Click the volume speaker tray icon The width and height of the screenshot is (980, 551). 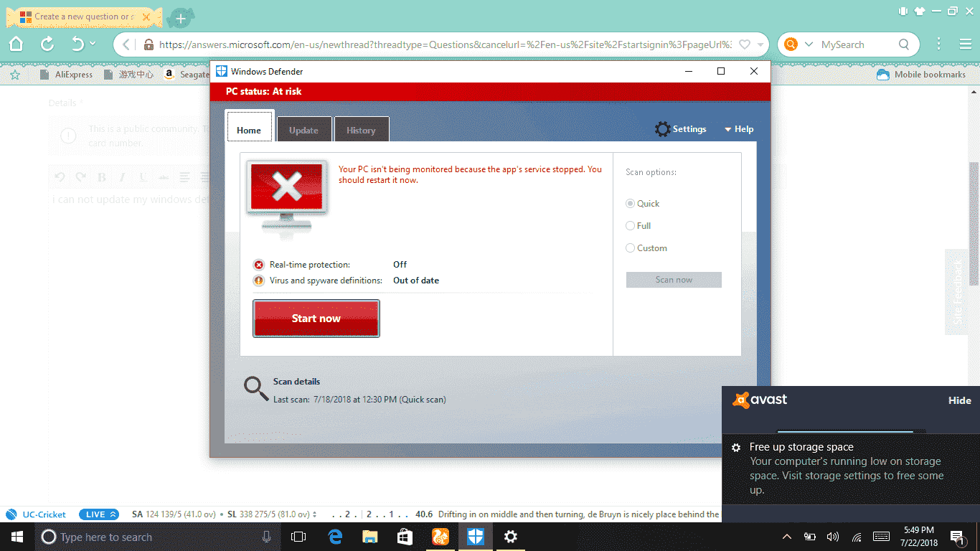(x=833, y=537)
